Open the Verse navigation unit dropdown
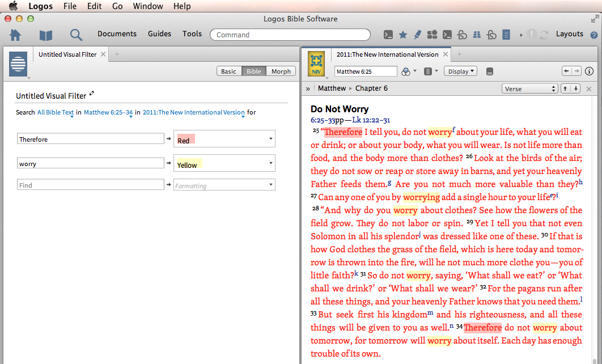Image resolution: width=602 pixels, height=364 pixels. 529,88
